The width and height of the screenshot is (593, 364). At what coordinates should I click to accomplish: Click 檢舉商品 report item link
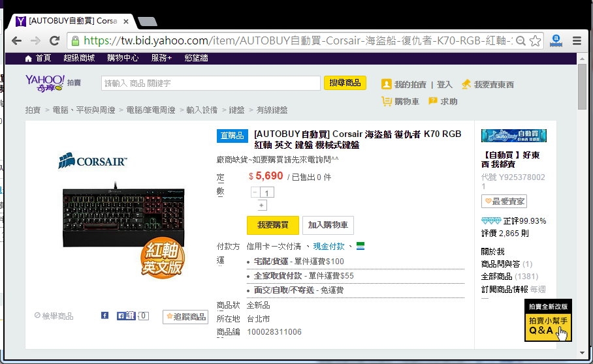point(54,316)
